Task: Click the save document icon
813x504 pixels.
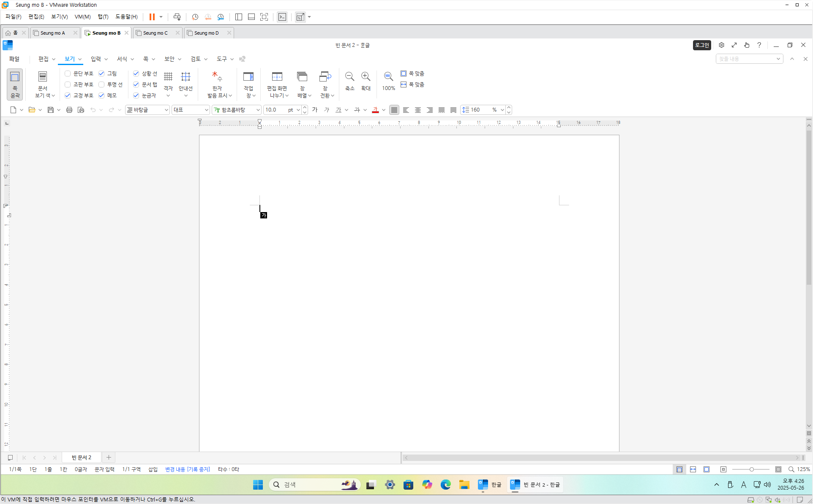Action: (x=51, y=110)
